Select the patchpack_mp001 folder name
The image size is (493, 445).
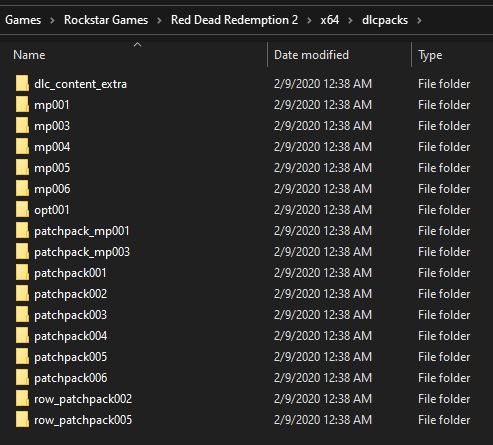(x=82, y=231)
